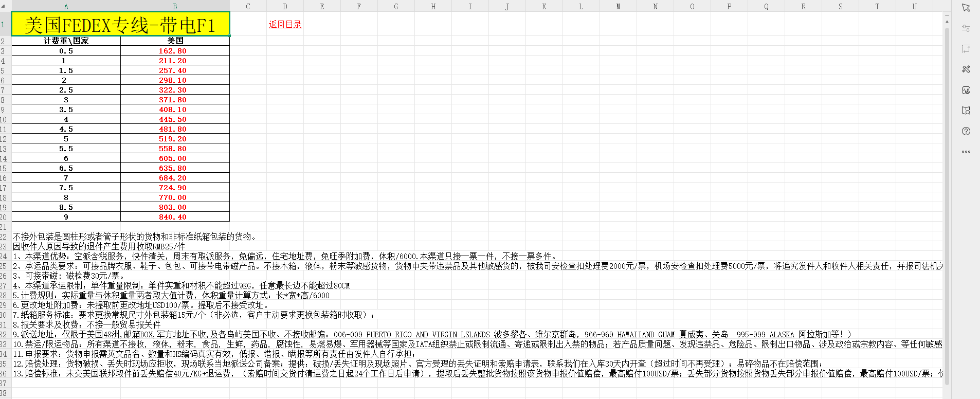Select column U header
Screen dimensions: 980x399
(x=914, y=6)
